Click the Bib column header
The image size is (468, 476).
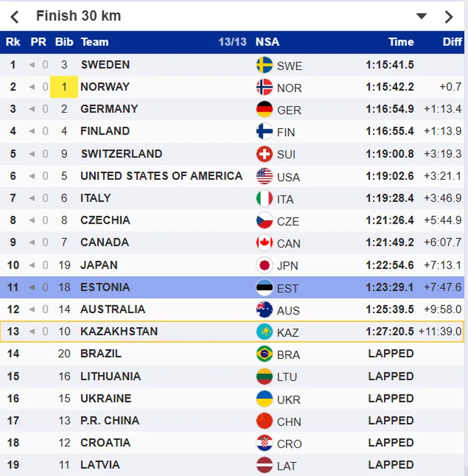pyautogui.click(x=64, y=42)
